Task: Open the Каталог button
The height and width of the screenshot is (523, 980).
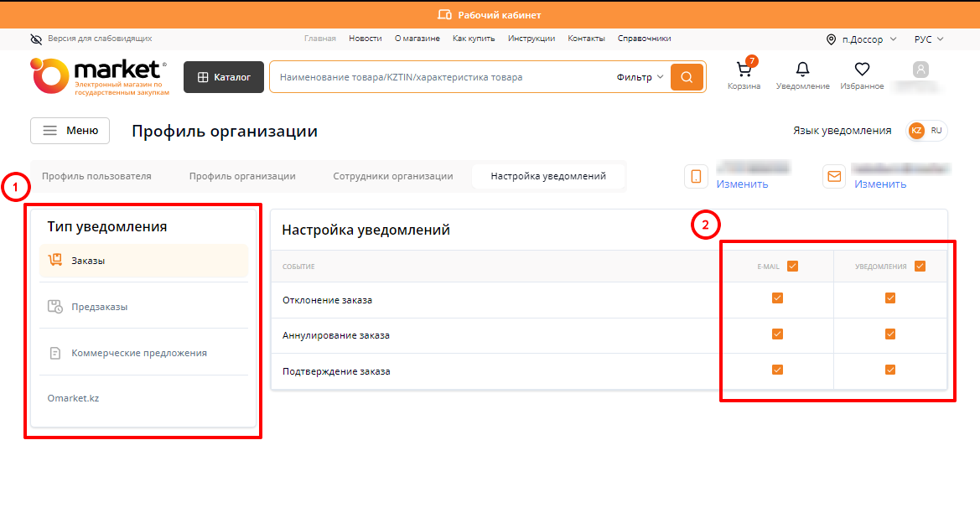Action: point(224,77)
